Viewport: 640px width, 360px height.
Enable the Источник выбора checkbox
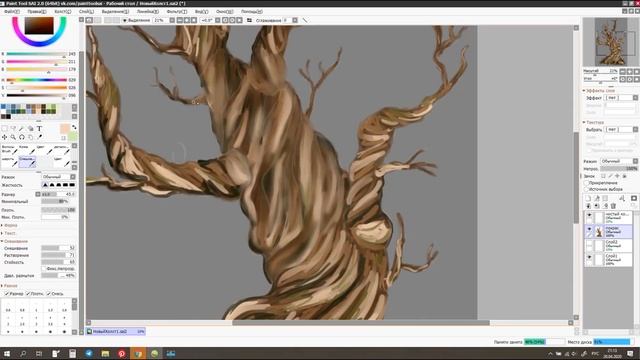(587, 189)
